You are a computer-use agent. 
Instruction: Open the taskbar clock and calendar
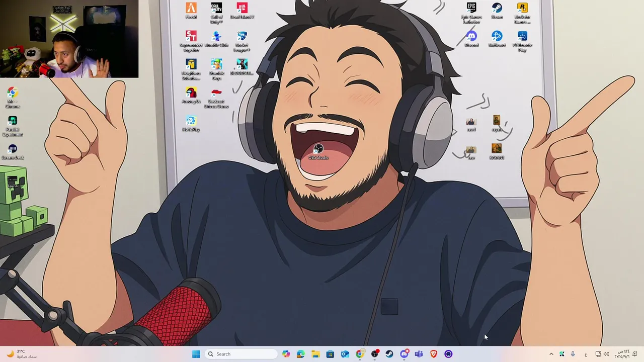tap(621, 354)
